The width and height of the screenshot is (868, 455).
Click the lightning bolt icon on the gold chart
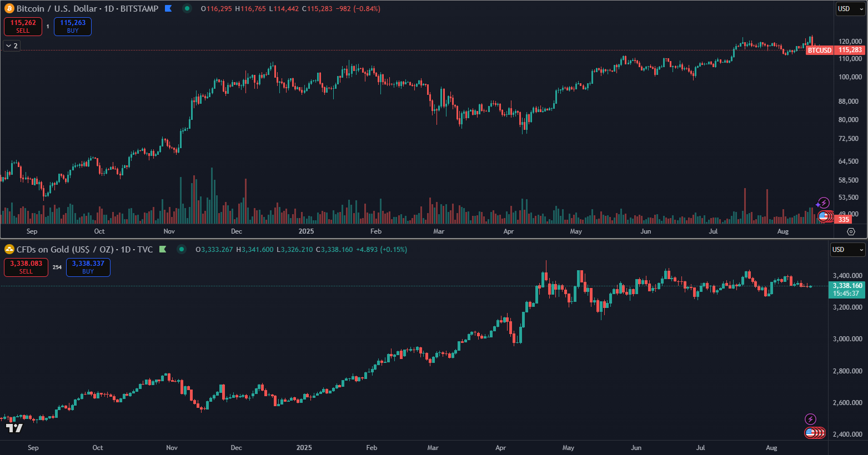pyautogui.click(x=811, y=419)
